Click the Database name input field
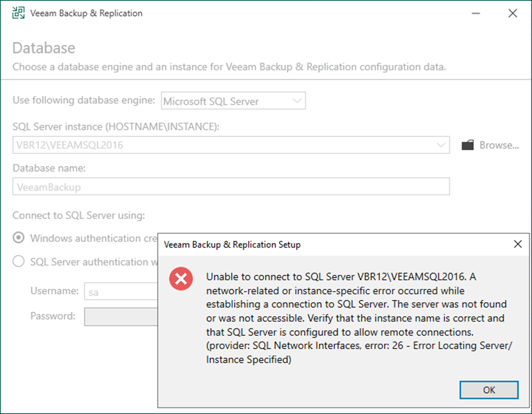The width and height of the screenshot is (532, 414). point(231,186)
